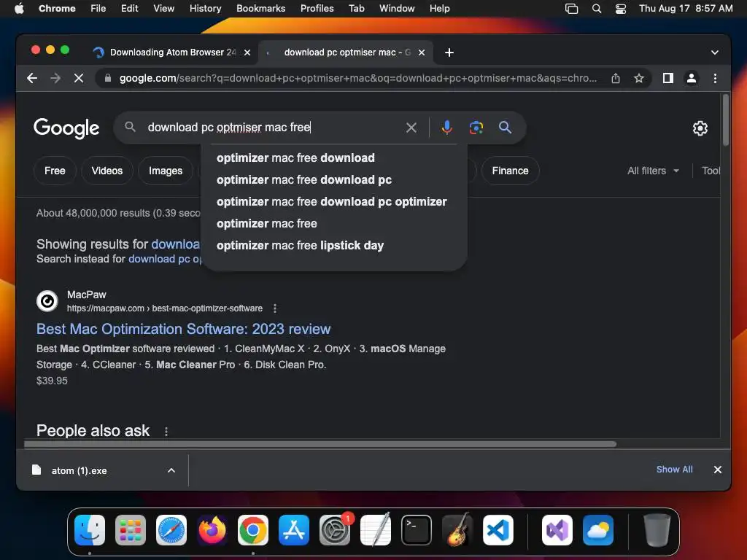This screenshot has width=747, height=560.
Task: Stop loading the page
Action: coord(79,78)
